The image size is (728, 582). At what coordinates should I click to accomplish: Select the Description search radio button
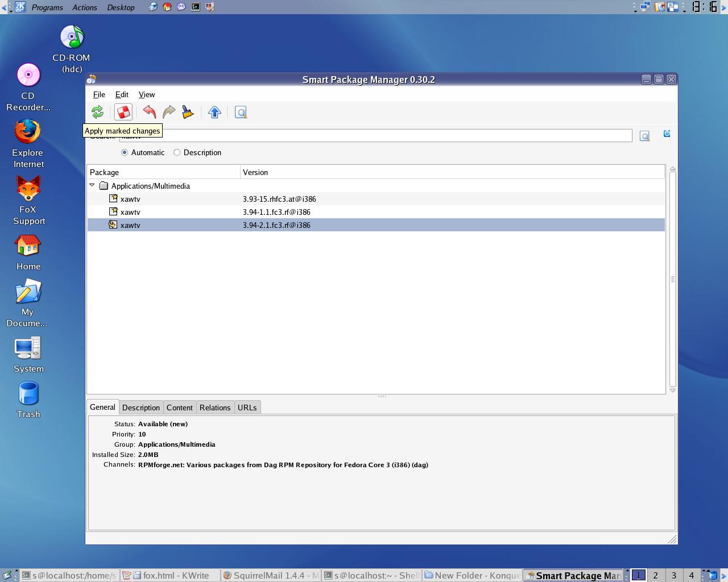click(x=177, y=152)
